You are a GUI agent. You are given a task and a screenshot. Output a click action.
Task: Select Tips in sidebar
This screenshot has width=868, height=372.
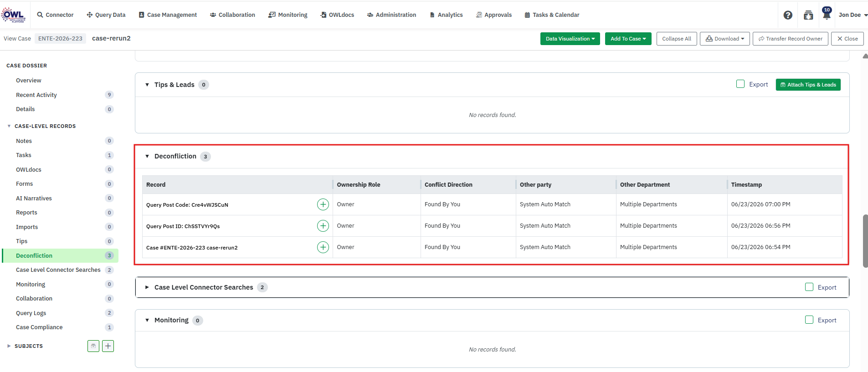pyautogui.click(x=22, y=241)
